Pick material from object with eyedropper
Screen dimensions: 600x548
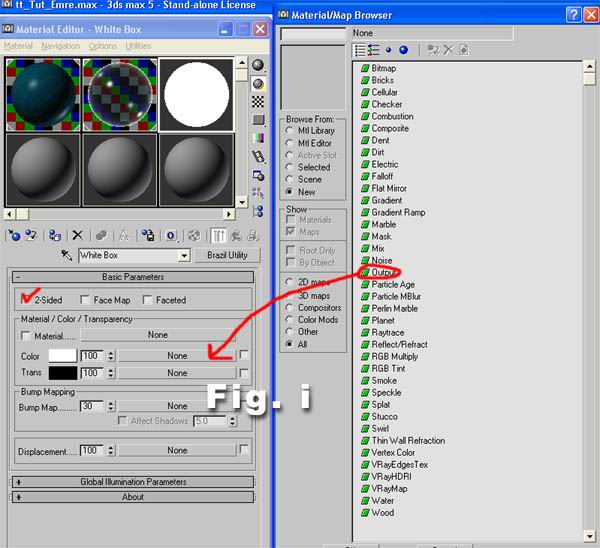click(x=68, y=256)
